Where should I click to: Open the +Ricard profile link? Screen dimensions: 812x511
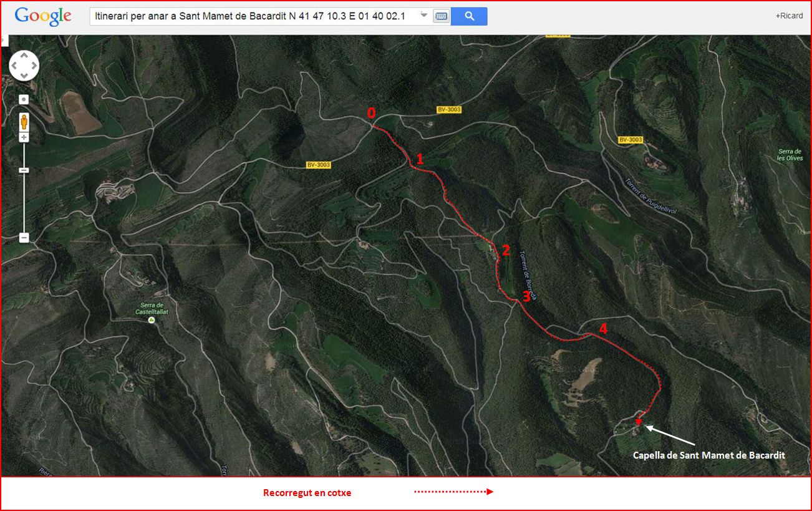789,16
